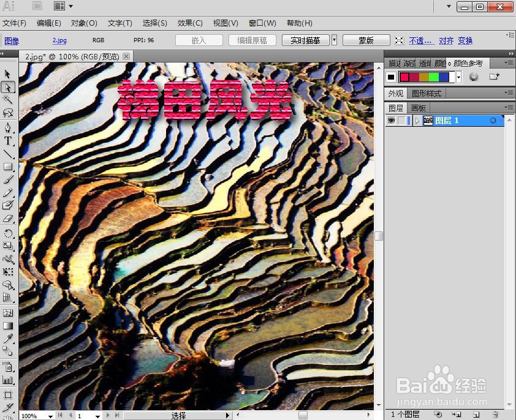Viewport: 516px width, 420px height.
Task: Select the Type tool
Action: coord(8,141)
